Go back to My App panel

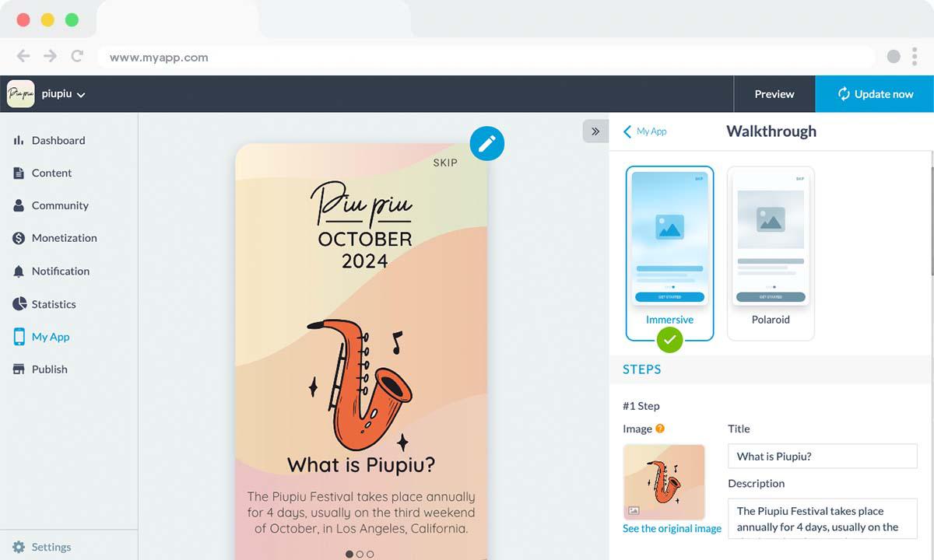pyautogui.click(x=644, y=131)
